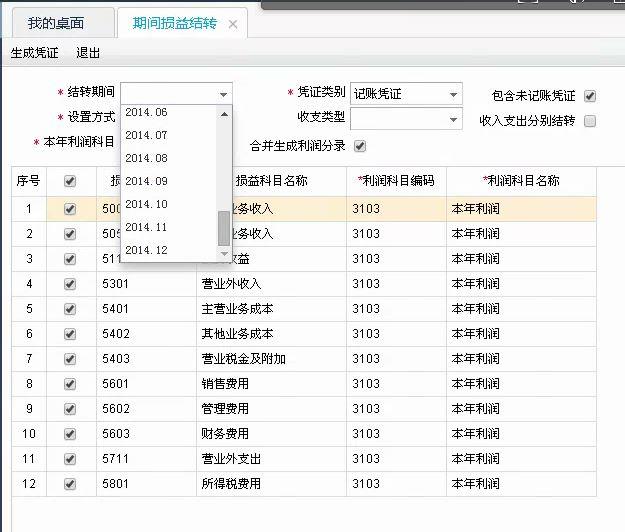Click 本年利润 in row 1

pyautogui.click(x=476, y=209)
